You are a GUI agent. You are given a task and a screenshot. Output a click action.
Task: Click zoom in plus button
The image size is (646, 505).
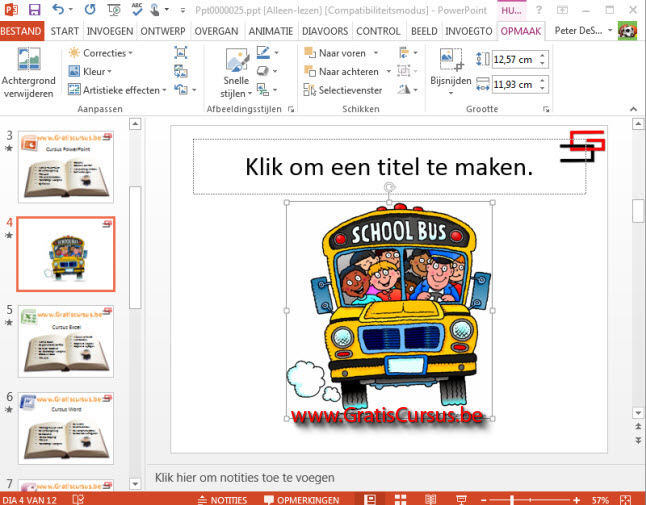pos(576,500)
